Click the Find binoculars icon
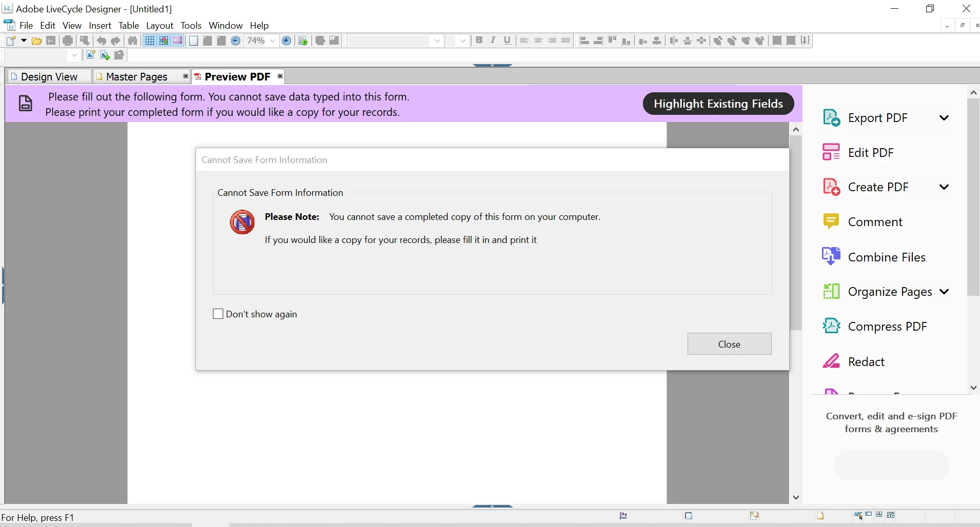980x527 pixels. click(x=133, y=41)
